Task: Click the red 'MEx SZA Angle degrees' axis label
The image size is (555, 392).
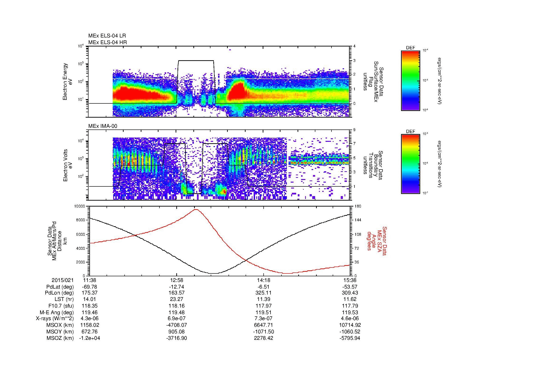Action: 377,241
